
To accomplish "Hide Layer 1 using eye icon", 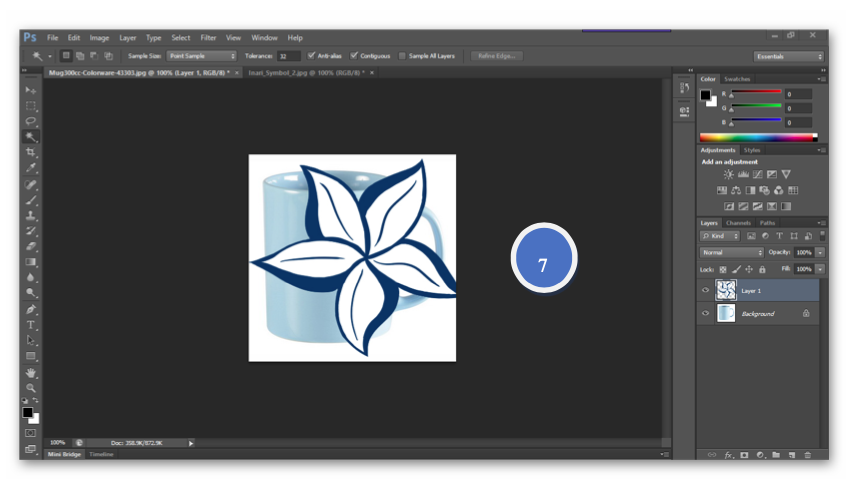I will pos(705,291).
